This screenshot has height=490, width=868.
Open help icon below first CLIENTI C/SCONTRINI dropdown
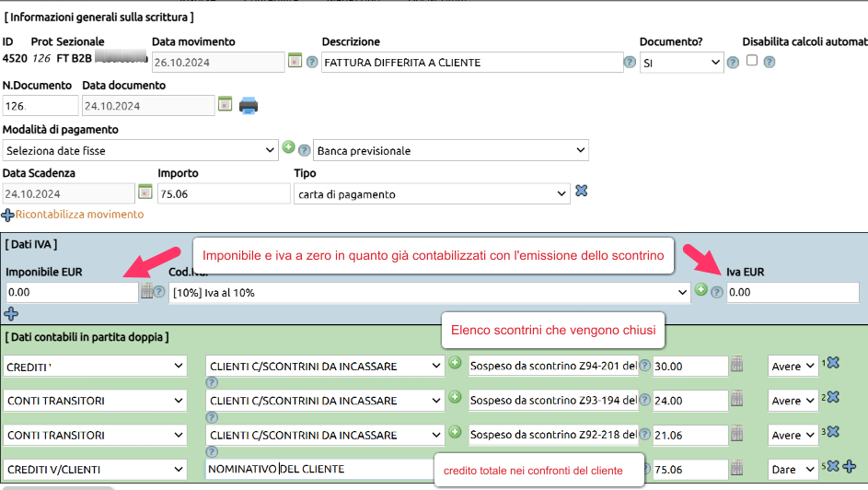212,382
